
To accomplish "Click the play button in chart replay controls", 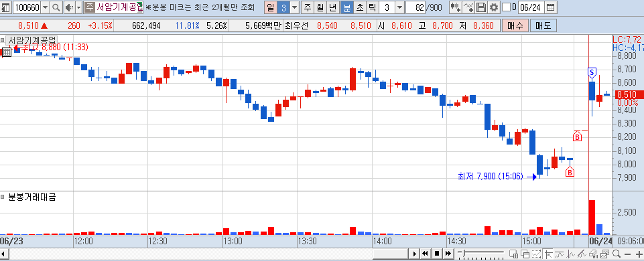I will (415, 253).
